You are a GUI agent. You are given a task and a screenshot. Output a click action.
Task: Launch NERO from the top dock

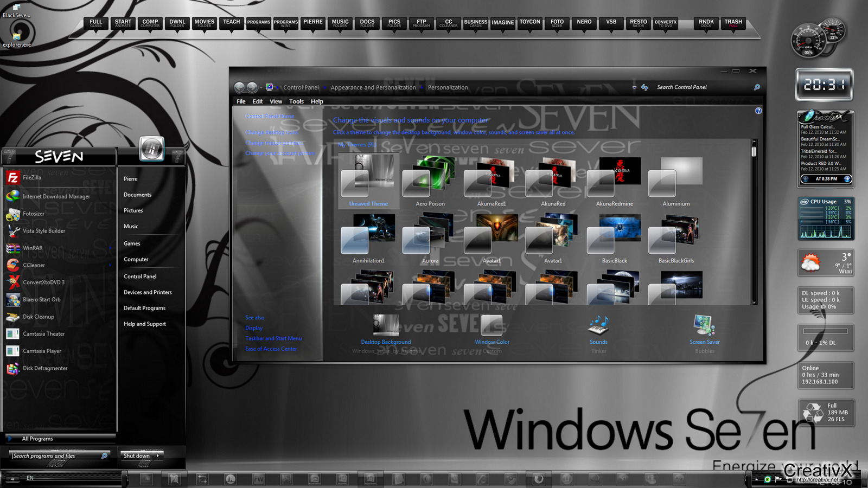pos(584,23)
